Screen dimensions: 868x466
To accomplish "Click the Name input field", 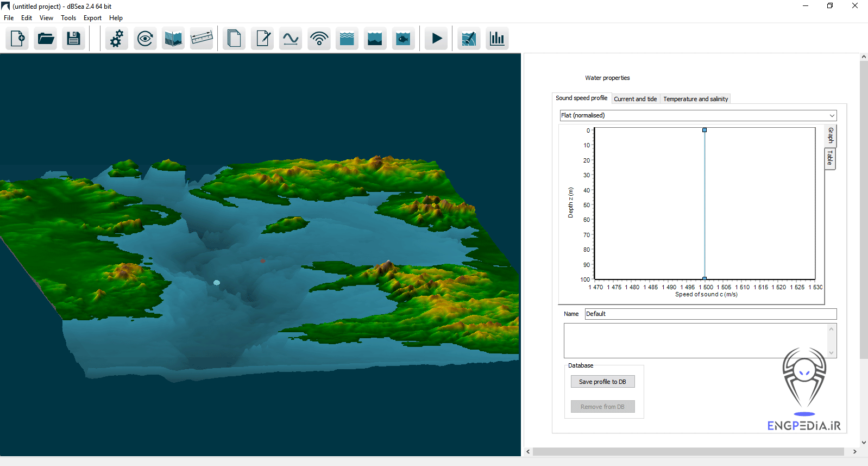I will coord(710,314).
